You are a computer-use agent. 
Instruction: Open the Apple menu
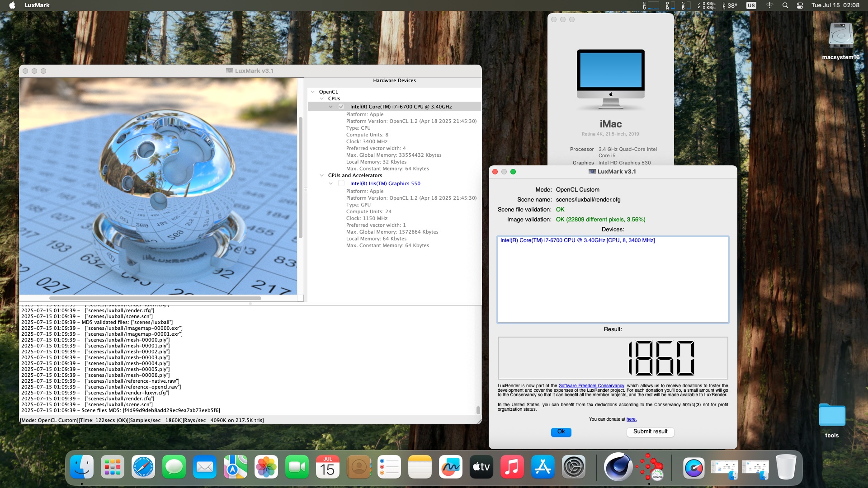coord(12,5)
